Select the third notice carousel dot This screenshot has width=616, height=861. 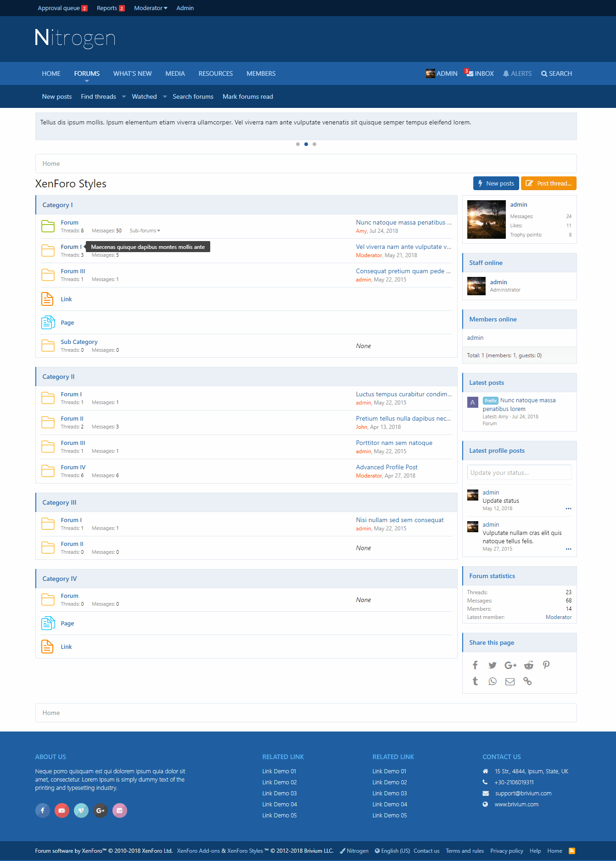(x=314, y=144)
